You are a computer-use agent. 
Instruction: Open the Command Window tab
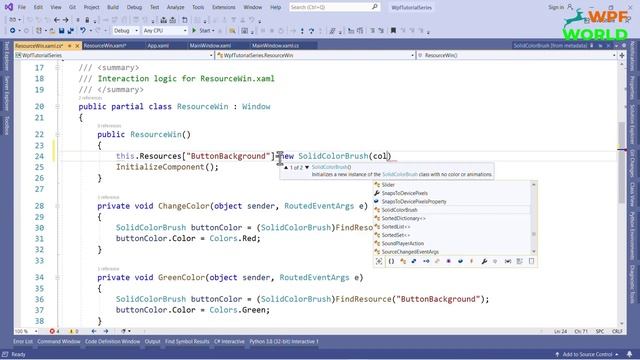59,342
